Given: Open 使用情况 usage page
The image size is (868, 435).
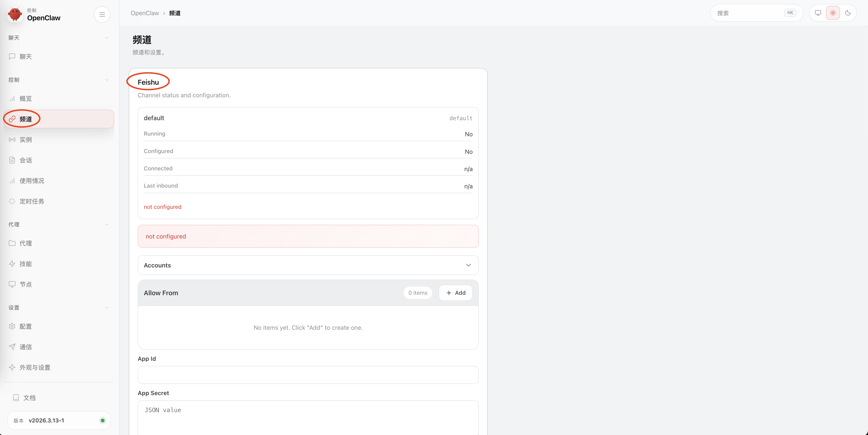Looking at the screenshot, I should click(x=32, y=181).
